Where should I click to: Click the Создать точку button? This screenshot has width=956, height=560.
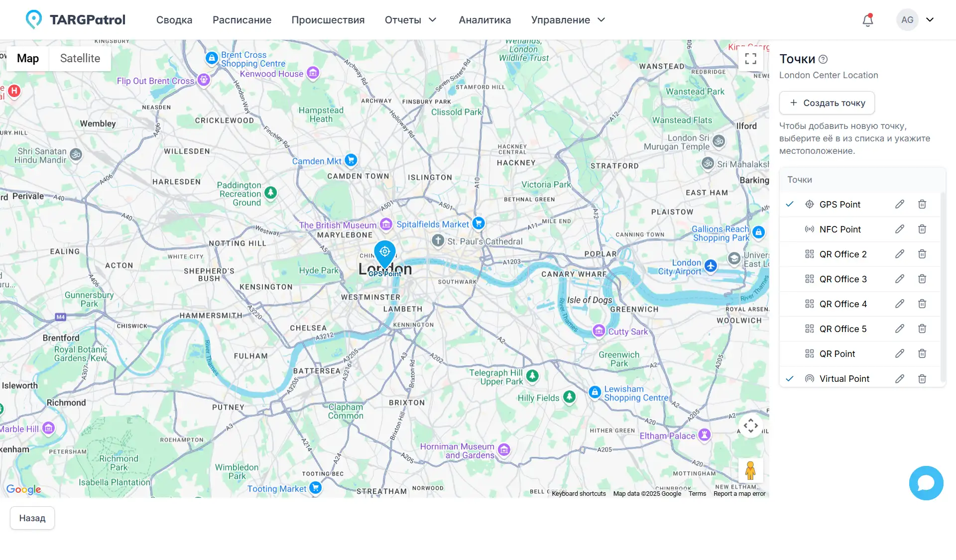(x=827, y=103)
